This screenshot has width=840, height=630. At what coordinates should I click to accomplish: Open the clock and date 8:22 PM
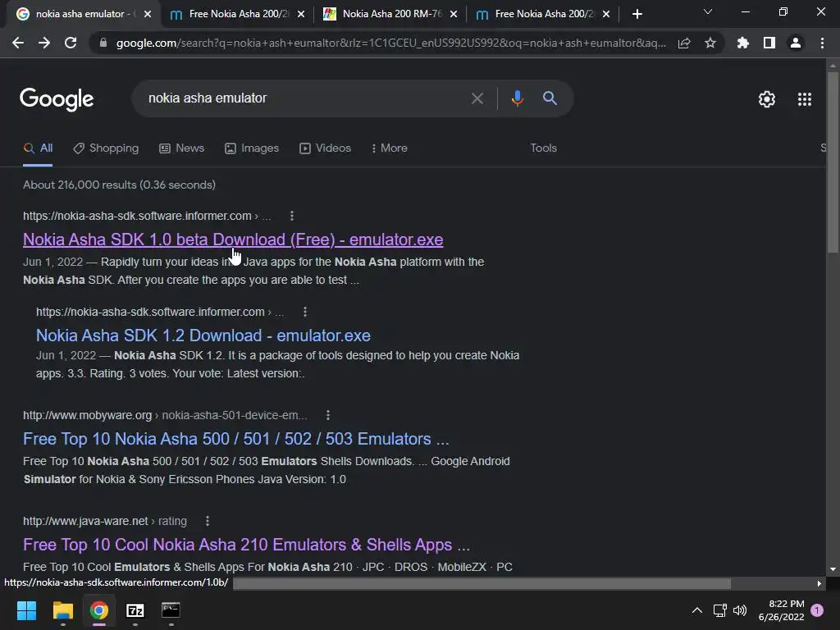781,610
